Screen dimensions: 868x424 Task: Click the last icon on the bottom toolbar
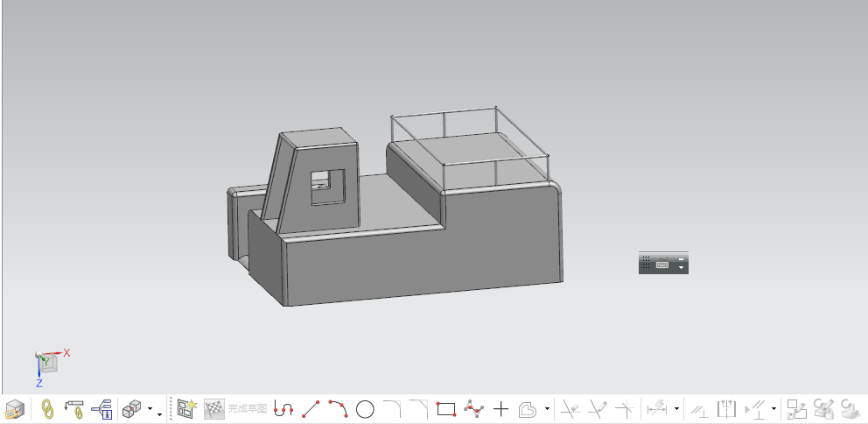pyautogui.click(x=851, y=410)
